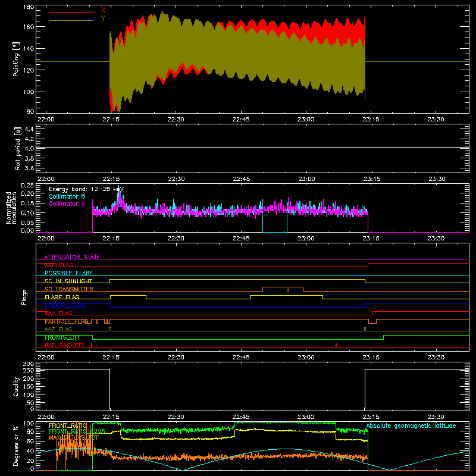The image size is (476, 476).
Task: Click 'Energy band: 12-25 keV' annotation
Action: point(86,189)
